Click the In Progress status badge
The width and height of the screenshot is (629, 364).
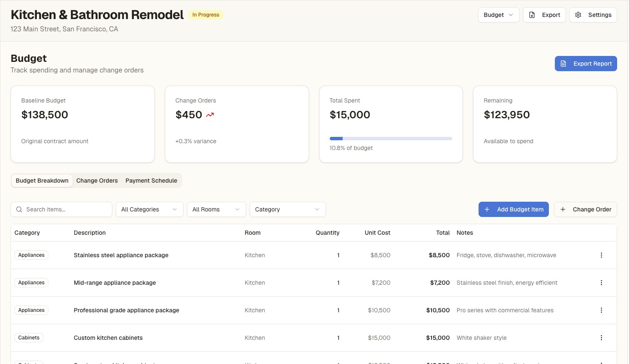click(x=206, y=14)
